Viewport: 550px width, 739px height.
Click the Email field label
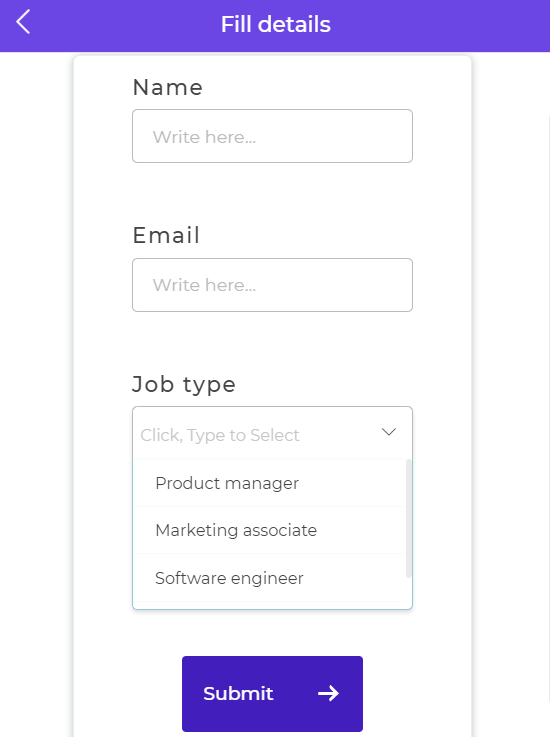click(x=166, y=235)
